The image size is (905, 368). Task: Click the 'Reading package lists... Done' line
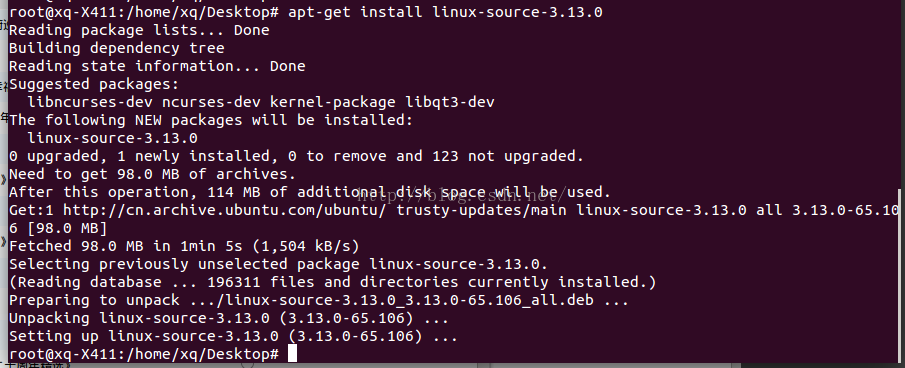pos(139,30)
